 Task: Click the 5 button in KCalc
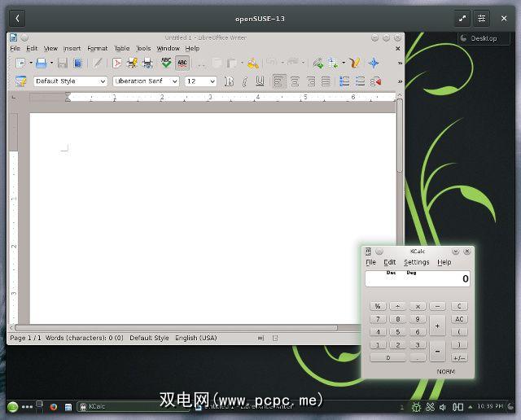(397, 332)
